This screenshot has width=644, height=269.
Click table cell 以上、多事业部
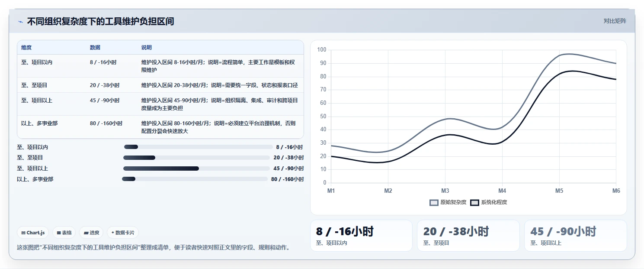[39, 123]
